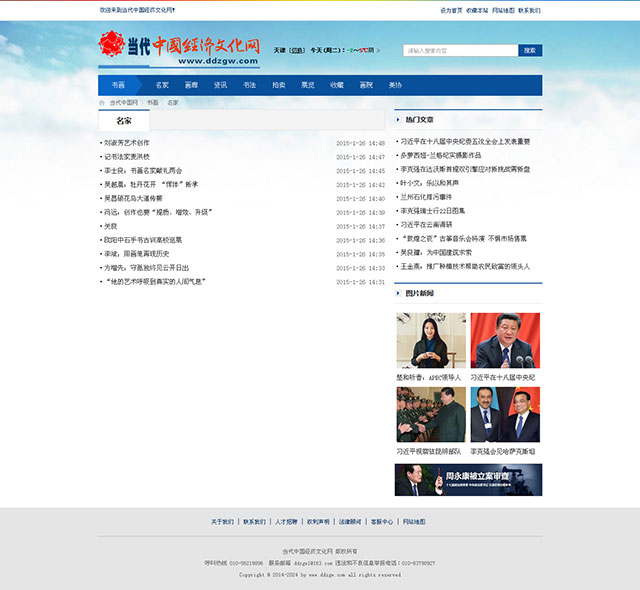Viewport: 640px width, 590px height.
Task: Click the home icon in breadcrumb
Action: click(x=101, y=102)
